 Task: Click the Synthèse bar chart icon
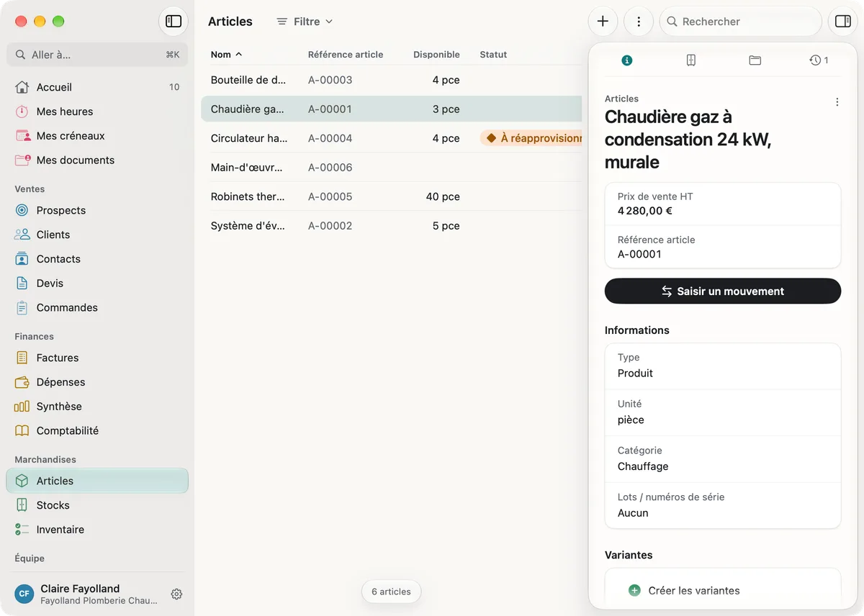[22, 407]
